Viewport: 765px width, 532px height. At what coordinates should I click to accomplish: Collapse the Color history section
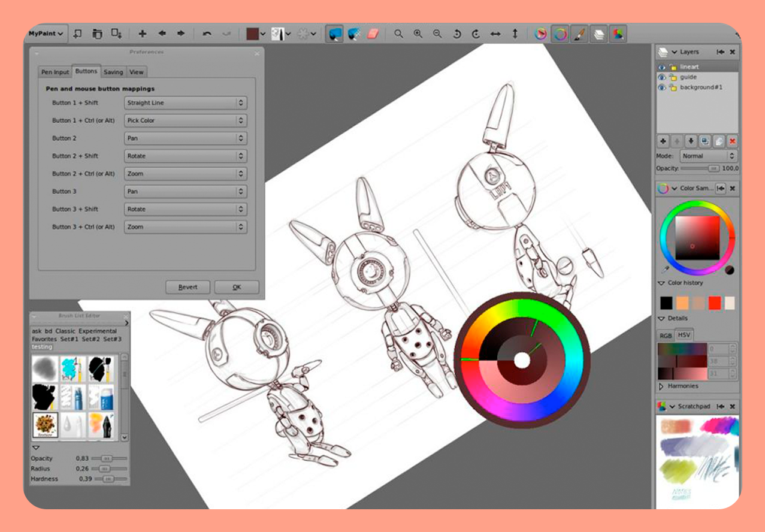pos(661,283)
